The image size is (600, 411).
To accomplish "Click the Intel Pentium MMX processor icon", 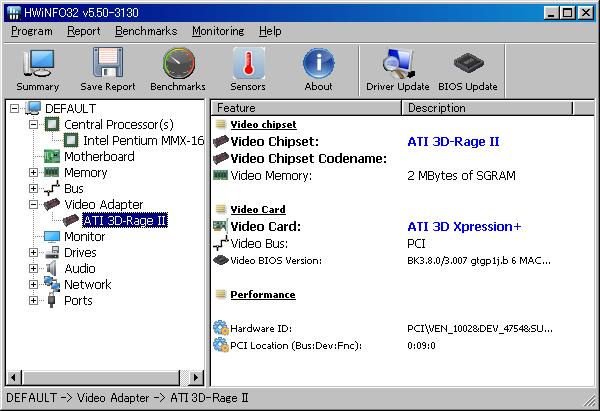I will tap(71, 140).
